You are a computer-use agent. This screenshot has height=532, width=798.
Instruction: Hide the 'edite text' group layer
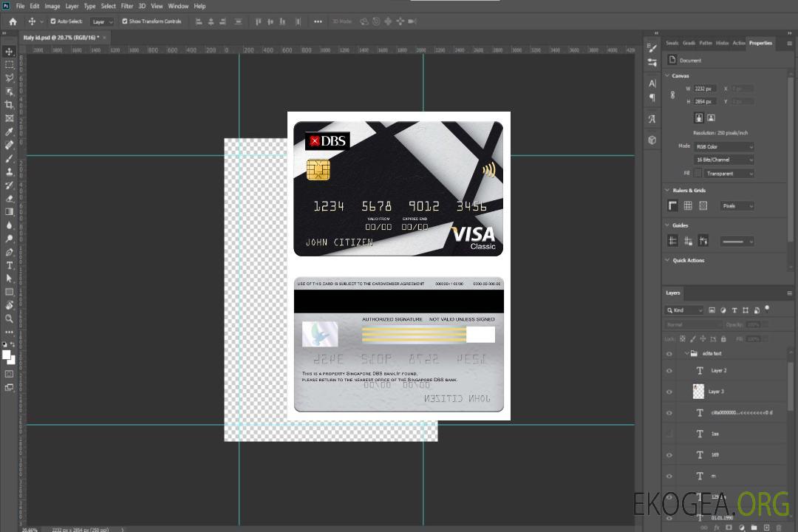(x=669, y=354)
